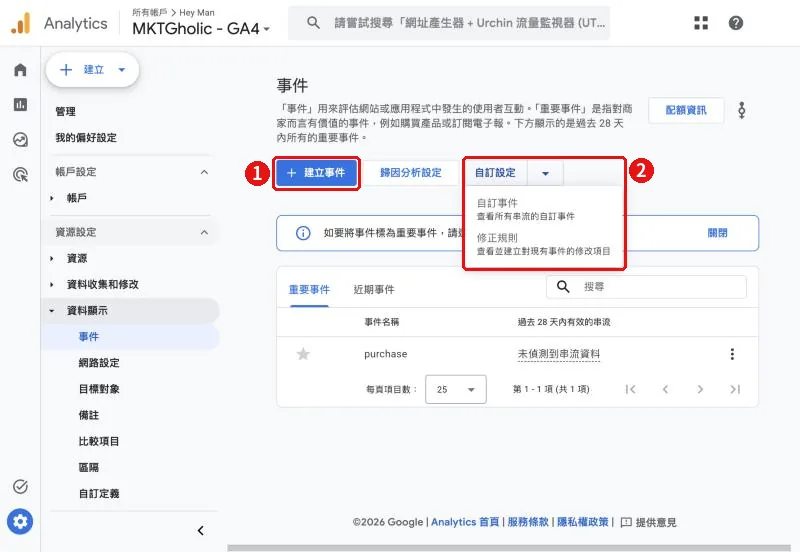
Task: Click the 配額資訊 button
Action: (x=686, y=110)
